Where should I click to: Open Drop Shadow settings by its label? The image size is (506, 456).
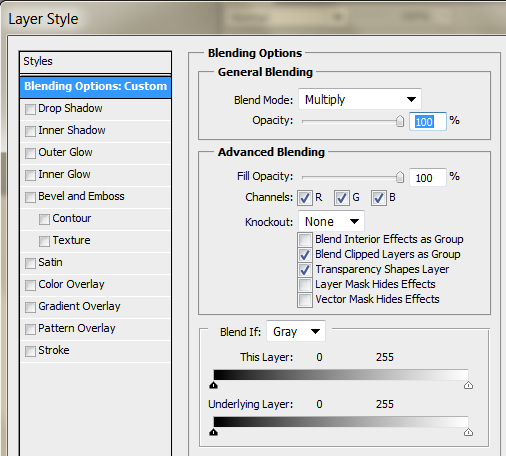70,108
